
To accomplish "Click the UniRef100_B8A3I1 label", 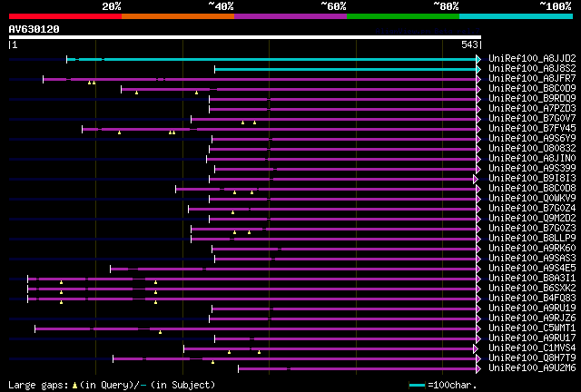I will click(532, 278).
